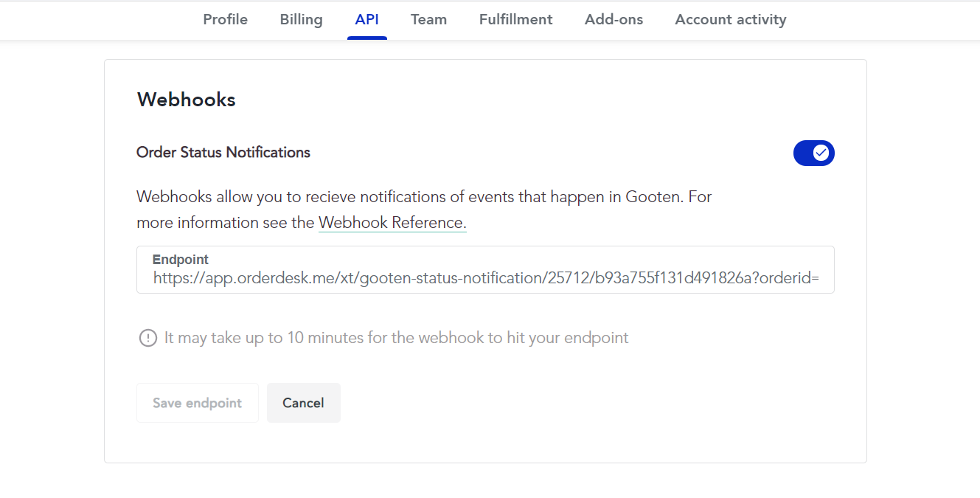
Task: Disable the Order Status Notifications toggle
Action: click(x=813, y=153)
